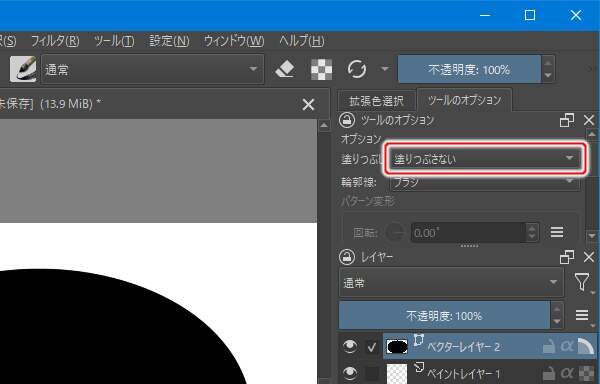Toggle lock on ペイントレイヤー 1
600x384 pixels.
point(549,373)
